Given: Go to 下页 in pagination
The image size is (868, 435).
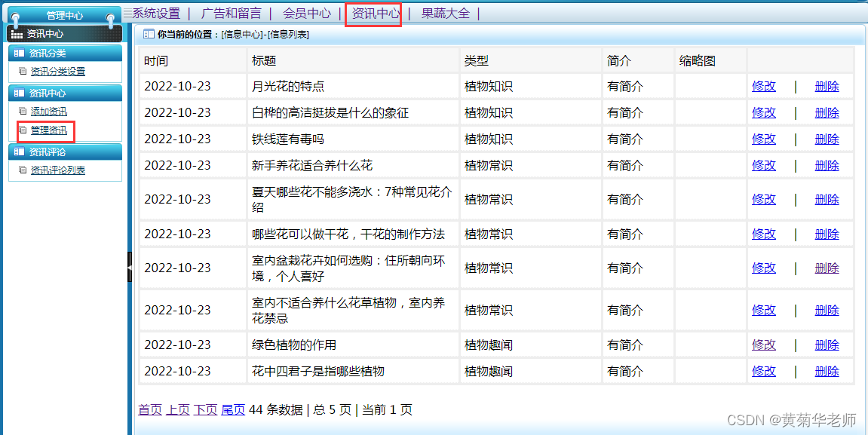Looking at the screenshot, I should pos(205,409).
